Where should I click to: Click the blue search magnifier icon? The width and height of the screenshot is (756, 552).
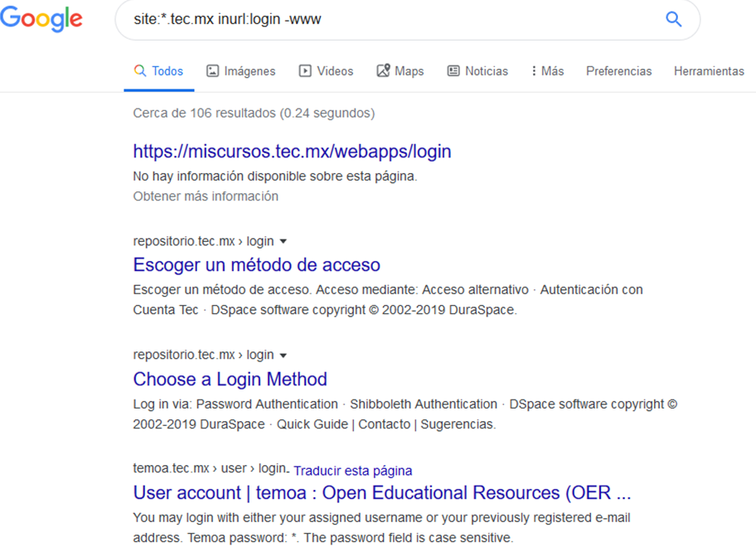point(673,19)
